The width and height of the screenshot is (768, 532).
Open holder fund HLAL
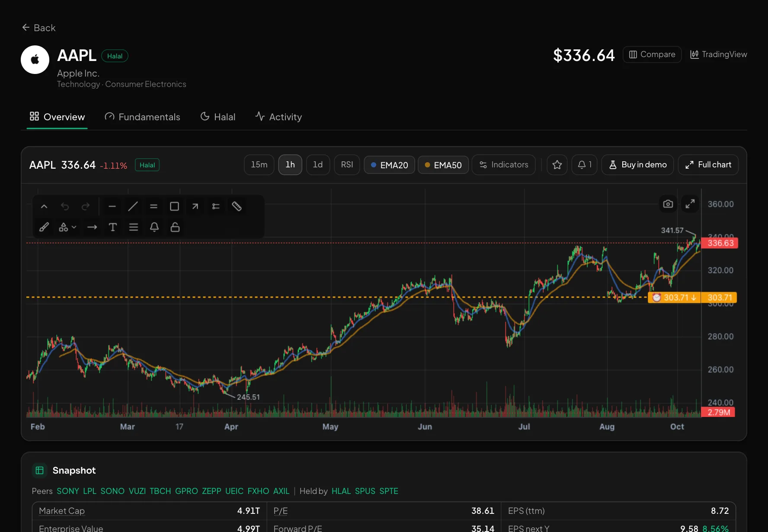(x=341, y=491)
